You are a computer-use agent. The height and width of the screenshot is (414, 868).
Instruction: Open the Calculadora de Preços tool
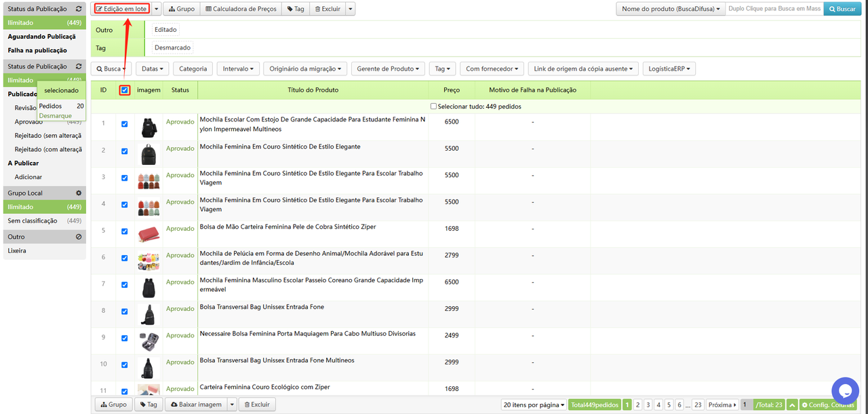pos(241,9)
